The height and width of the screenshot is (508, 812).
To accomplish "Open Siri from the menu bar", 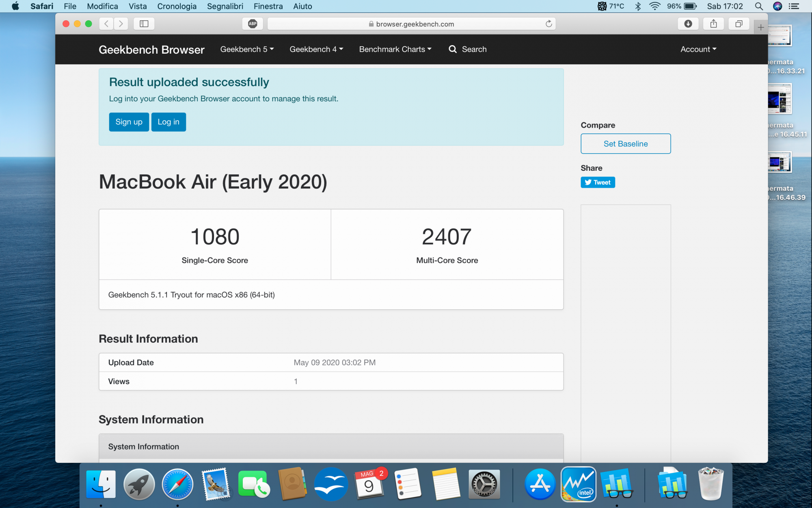I will (777, 6).
